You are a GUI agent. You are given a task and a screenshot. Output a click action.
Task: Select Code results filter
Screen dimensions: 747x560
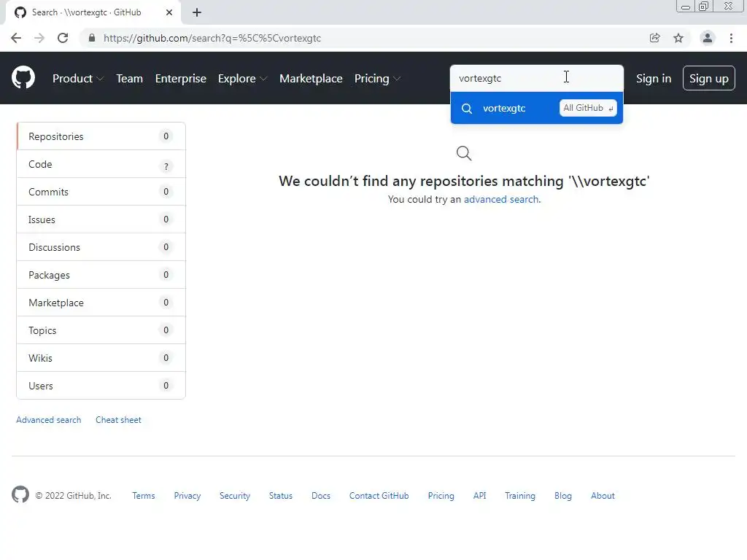point(101,164)
